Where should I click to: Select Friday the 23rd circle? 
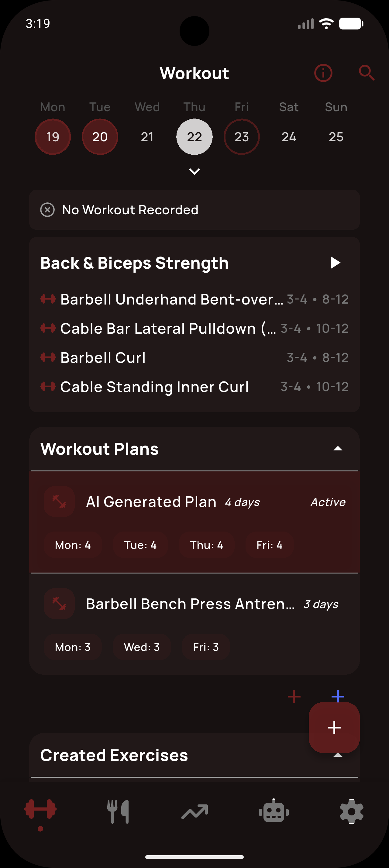coord(242,137)
